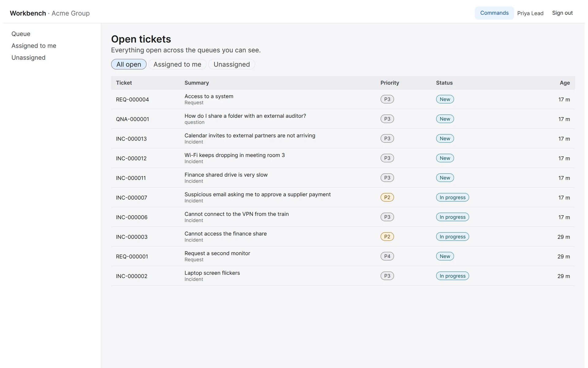Click 'Suspicious email asking me to approve' summary

[258, 194]
